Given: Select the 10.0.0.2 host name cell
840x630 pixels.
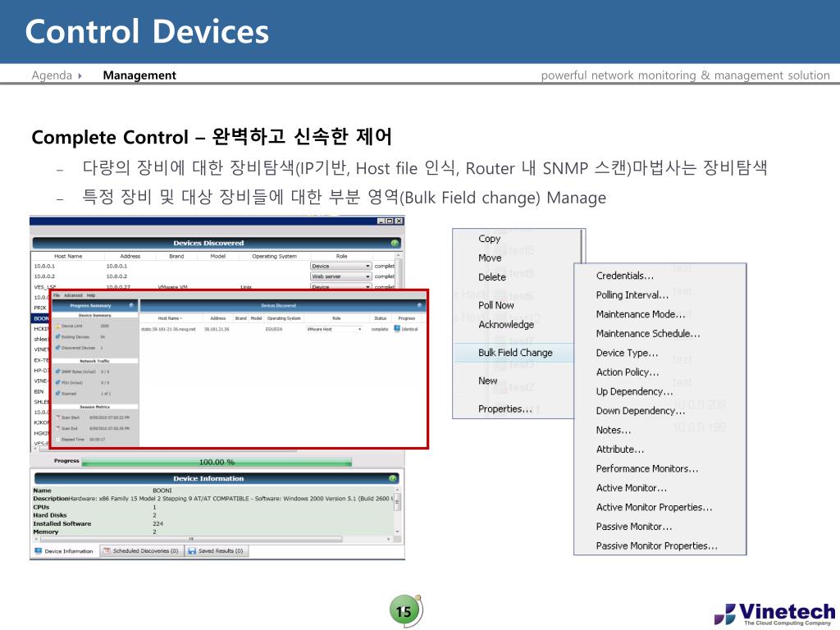Looking at the screenshot, I should (44, 276).
